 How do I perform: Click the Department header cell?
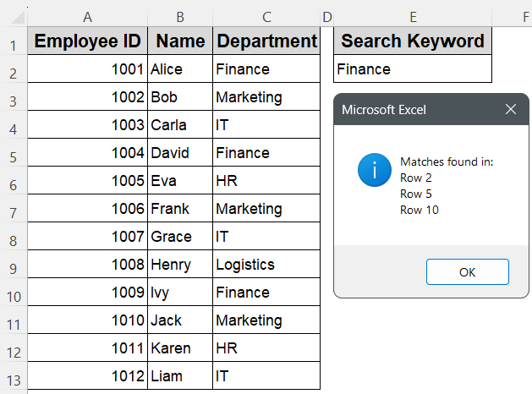266,41
